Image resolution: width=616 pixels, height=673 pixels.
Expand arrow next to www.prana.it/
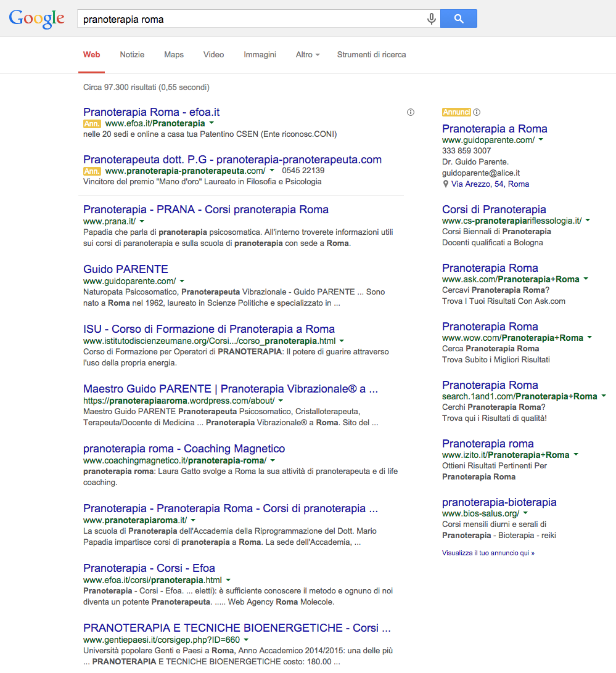142,221
